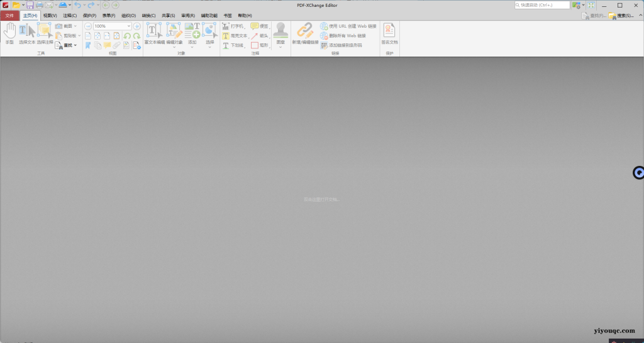Open the Add/Edit Links (新增/编辑链接) tool

(x=305, y=33)
